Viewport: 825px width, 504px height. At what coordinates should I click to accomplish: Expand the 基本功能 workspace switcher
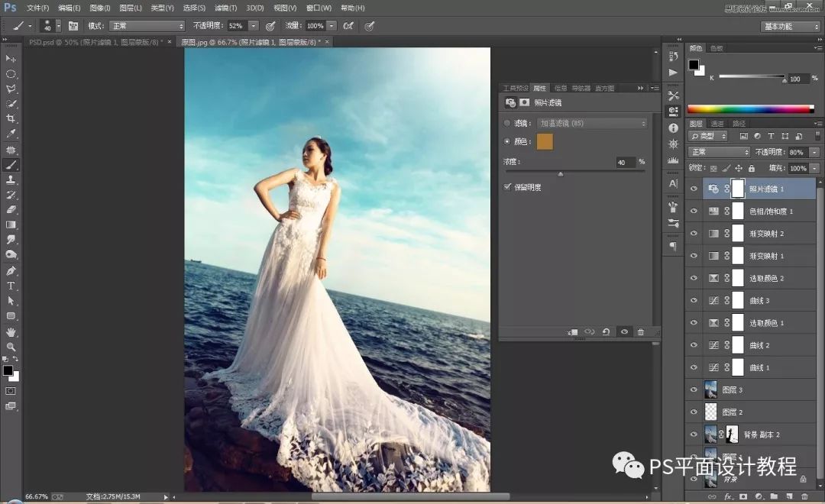[790, 26]
